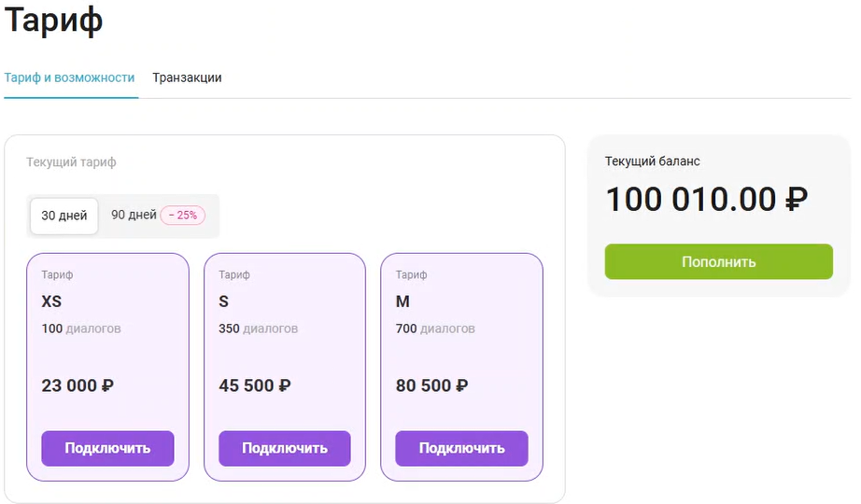Screen dimensions: 861x504
Task: Connect the M tariff with Подключить
Action: (462, 449)
